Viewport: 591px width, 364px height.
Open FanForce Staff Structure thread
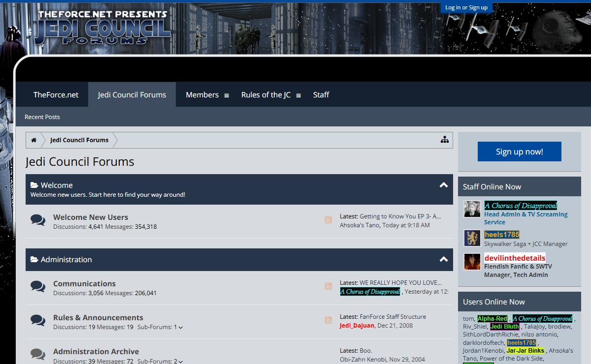393,316
